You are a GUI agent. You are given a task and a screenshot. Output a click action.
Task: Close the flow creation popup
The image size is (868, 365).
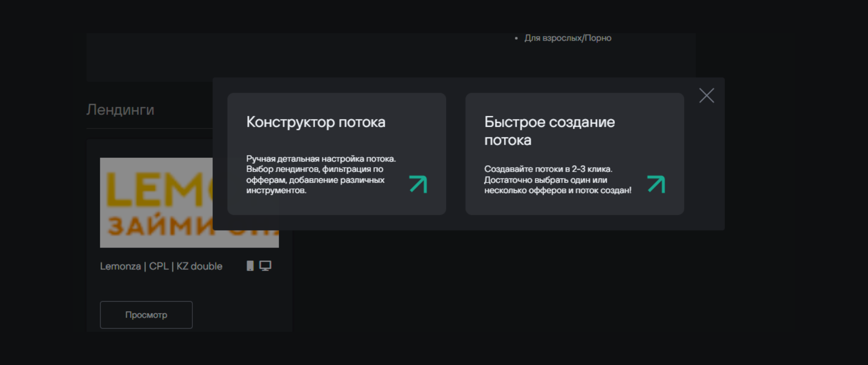[x=706, y=95]
